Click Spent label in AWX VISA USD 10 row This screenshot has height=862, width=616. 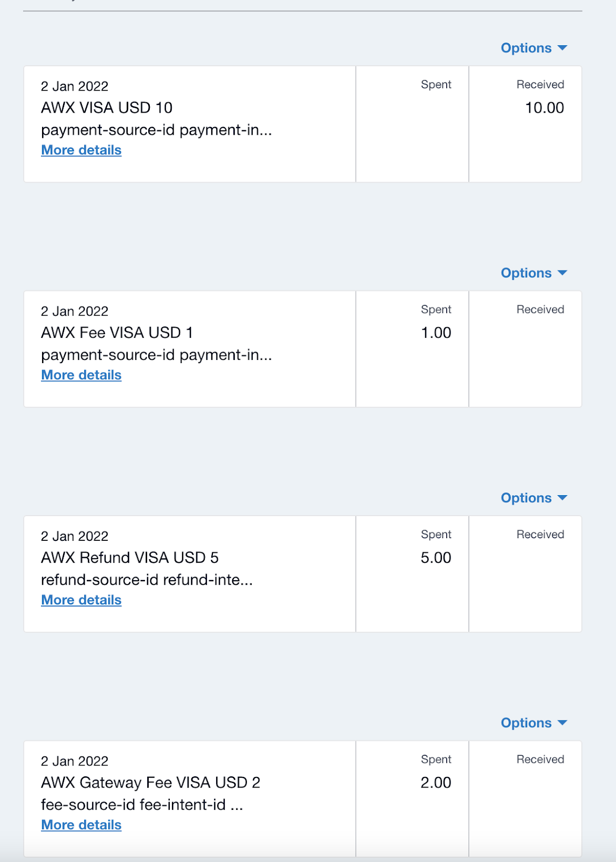coord(436,85)
